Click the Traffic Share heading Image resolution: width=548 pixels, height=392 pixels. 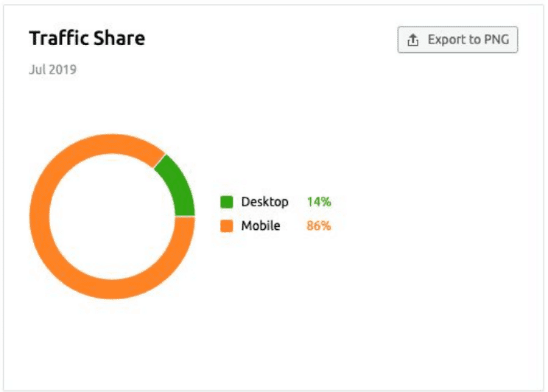click(87, 38)
